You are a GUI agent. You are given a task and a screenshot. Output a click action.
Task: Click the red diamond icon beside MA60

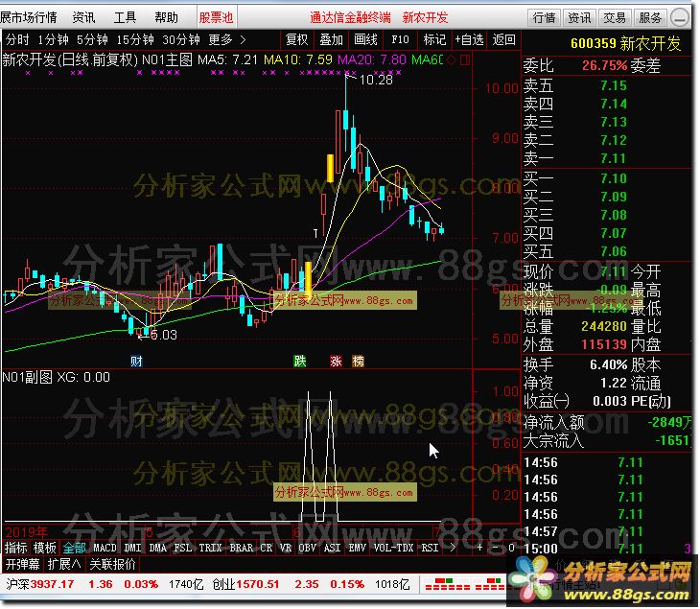coord(452,59)
